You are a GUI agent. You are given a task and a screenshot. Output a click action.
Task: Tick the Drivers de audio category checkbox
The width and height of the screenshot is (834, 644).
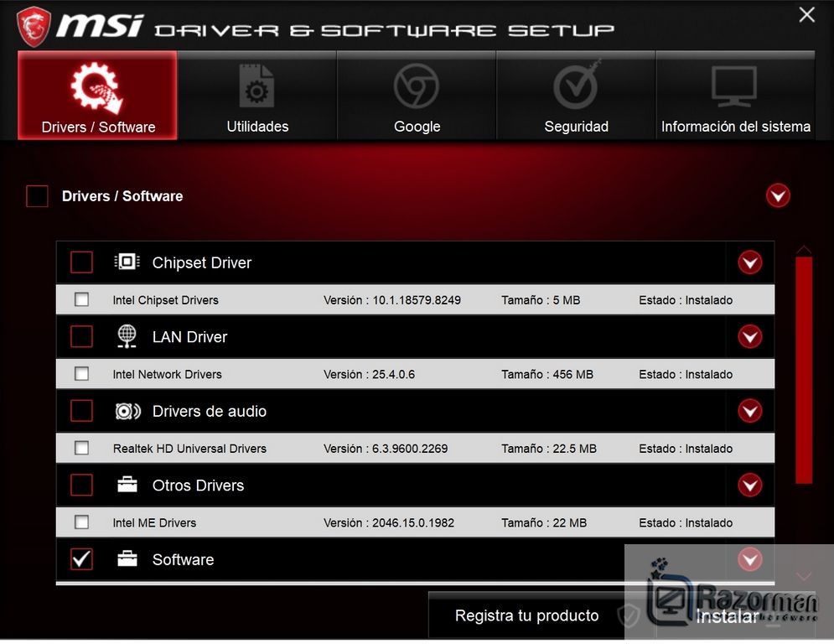tap(81, 411)
